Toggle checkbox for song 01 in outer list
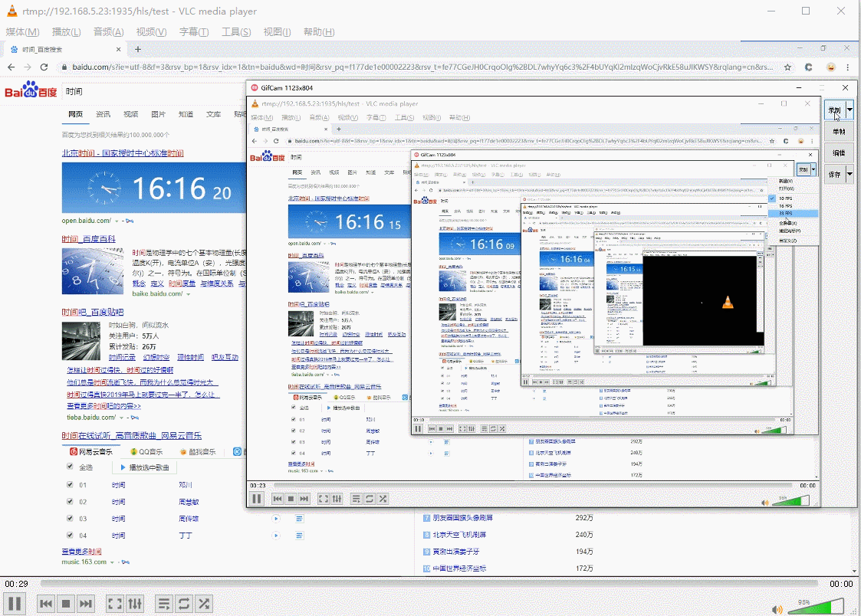 (x=70, y=484)
